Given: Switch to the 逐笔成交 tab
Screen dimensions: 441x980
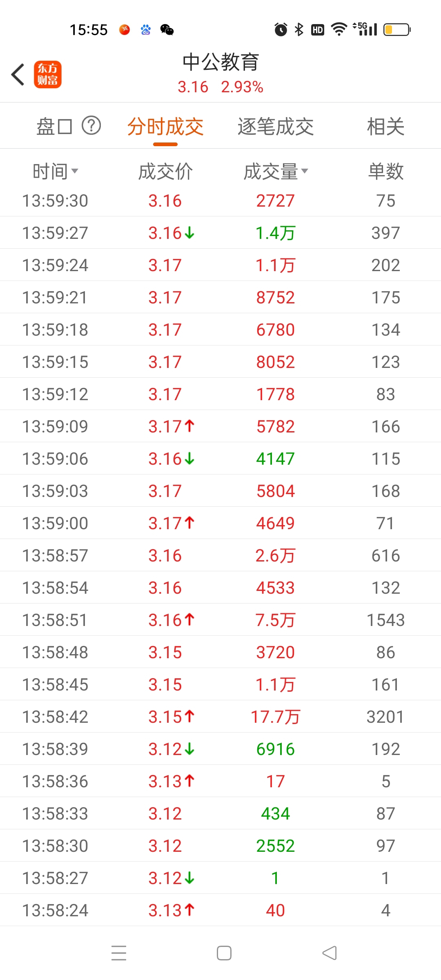Looking at the screenshot, I should pyautogui.click(x=276, y=126).
